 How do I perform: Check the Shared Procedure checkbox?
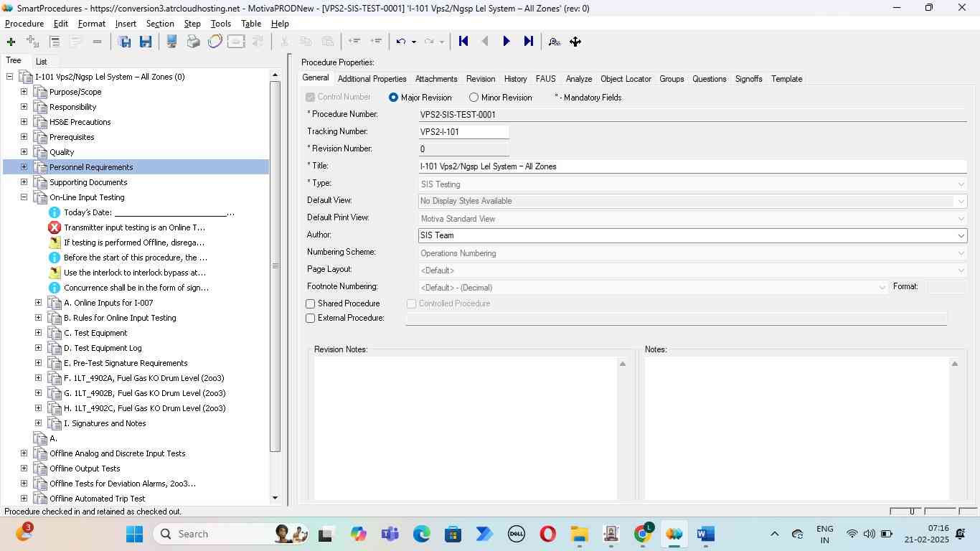(x=311, y=304)
